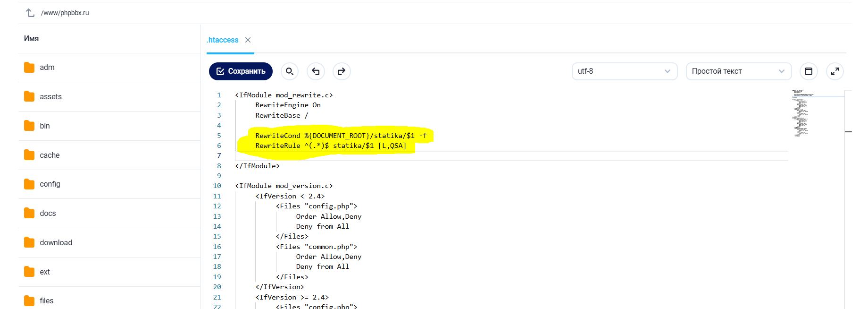Screen dimensions: 868x309
Task: Click the RewriteRule ^(.*)$ line
Action: 331,146
